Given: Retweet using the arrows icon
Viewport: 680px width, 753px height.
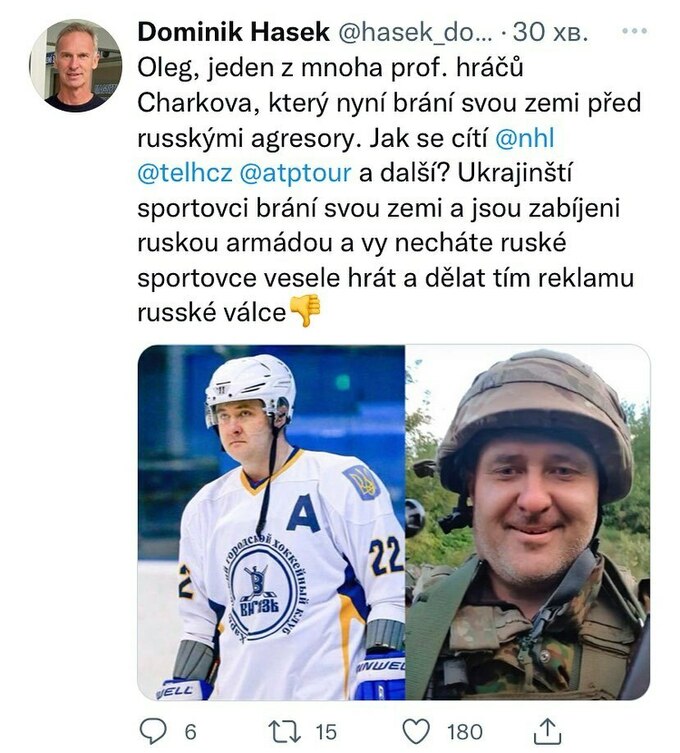Looking at the screenshot, I should click(x=284, y=731).
